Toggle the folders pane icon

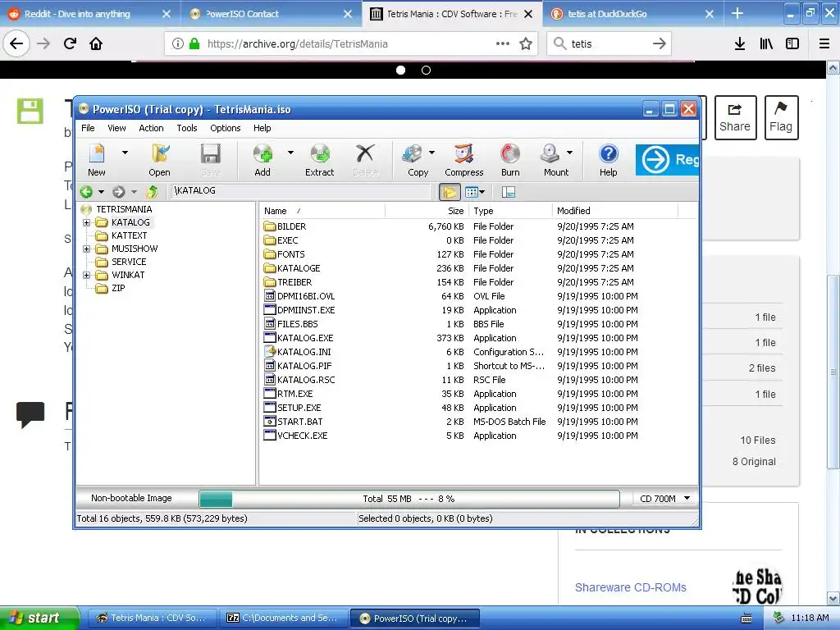[450, 192]
